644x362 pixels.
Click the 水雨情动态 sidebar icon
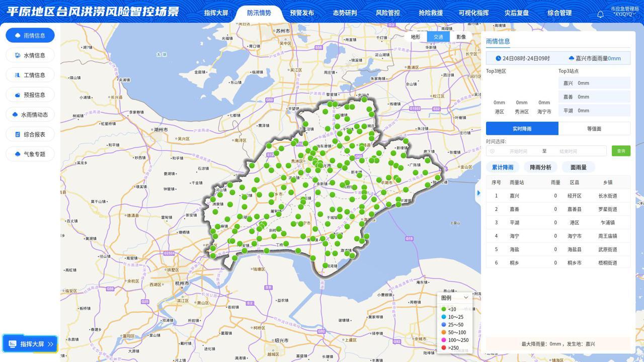pos(15,115)
